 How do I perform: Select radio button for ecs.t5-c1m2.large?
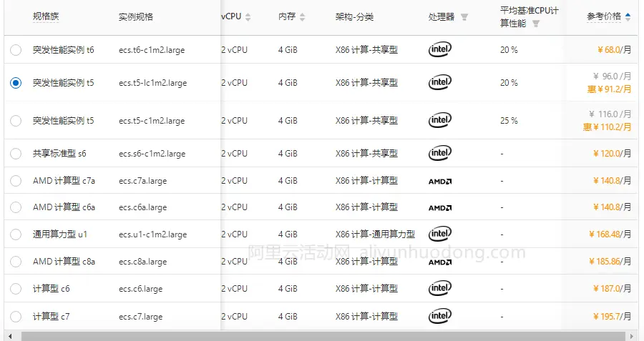tap(16, 121)
